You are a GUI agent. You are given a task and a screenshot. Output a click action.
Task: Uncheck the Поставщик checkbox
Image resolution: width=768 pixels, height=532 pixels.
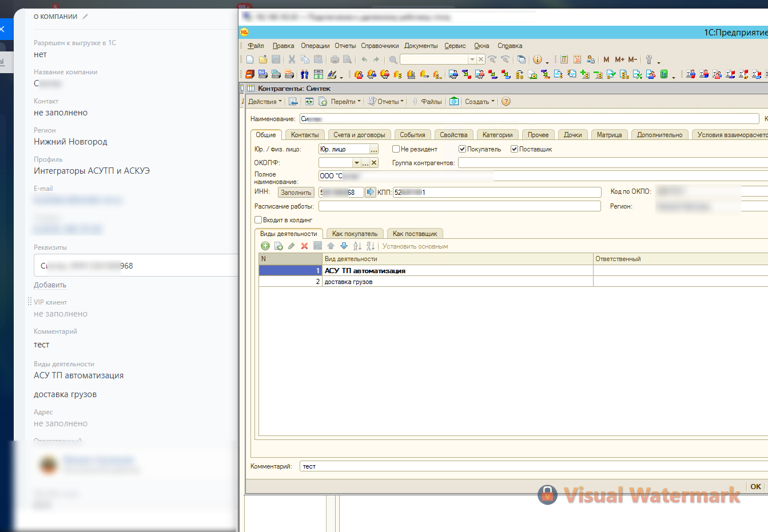click(514, 149)
